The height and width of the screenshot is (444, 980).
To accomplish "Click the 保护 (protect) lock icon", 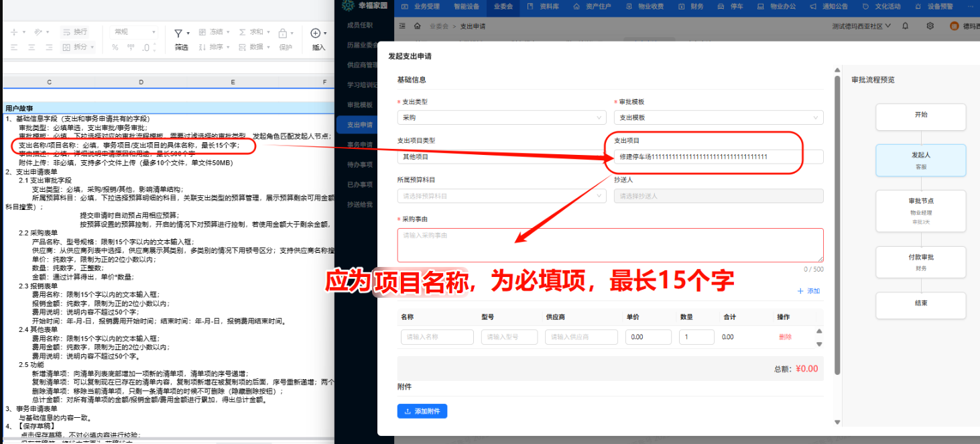I will [283, 33].
